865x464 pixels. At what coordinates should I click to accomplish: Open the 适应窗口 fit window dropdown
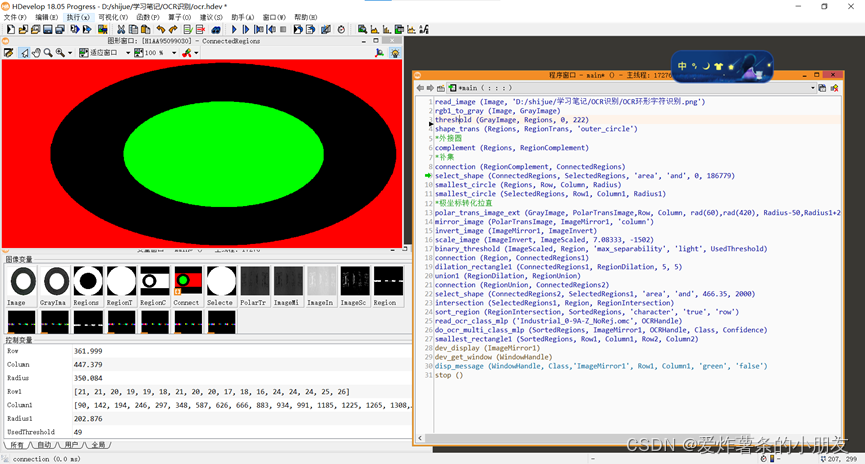(128, 53)
